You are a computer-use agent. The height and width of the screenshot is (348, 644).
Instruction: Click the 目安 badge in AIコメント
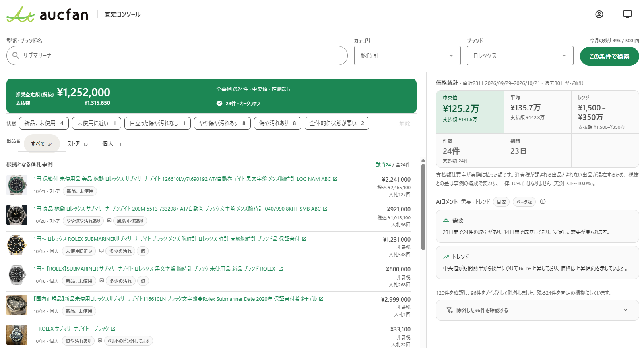(501, 202)
